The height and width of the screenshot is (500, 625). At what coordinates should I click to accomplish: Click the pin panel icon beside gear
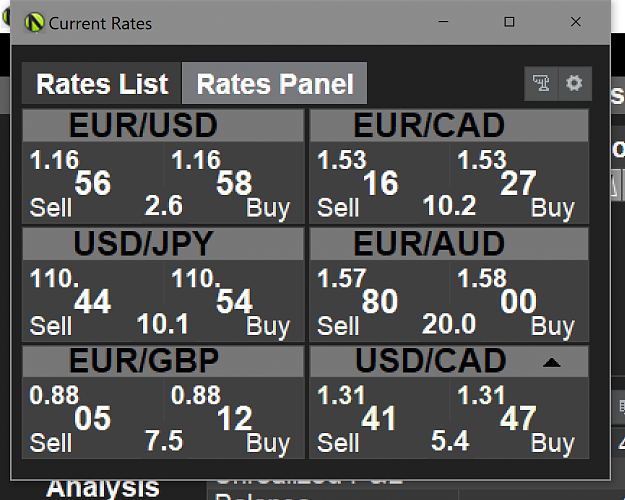pos(541,83)
